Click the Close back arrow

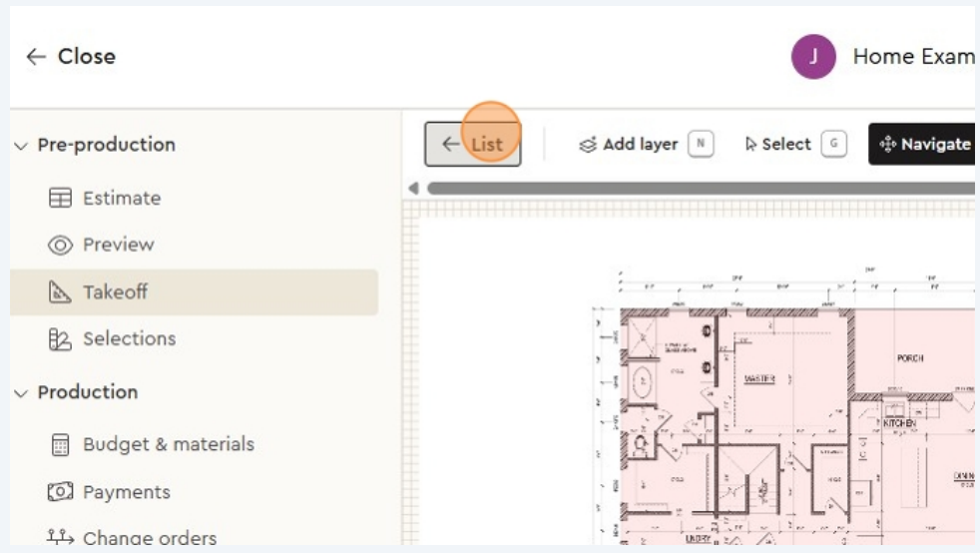[x=36, y=57]
